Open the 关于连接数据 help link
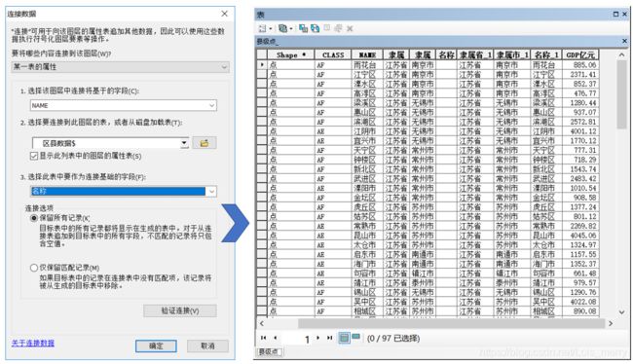 tap(33, 343)
